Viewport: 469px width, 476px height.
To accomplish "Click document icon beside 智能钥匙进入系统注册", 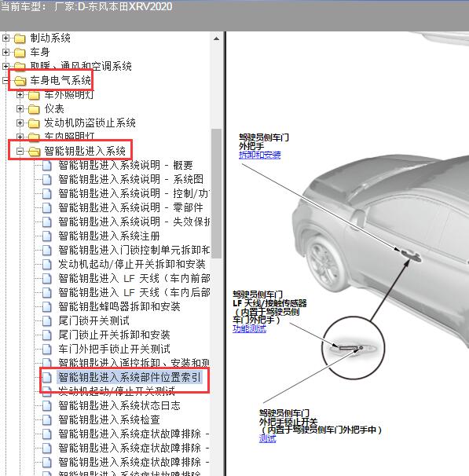I will point(47,236).
